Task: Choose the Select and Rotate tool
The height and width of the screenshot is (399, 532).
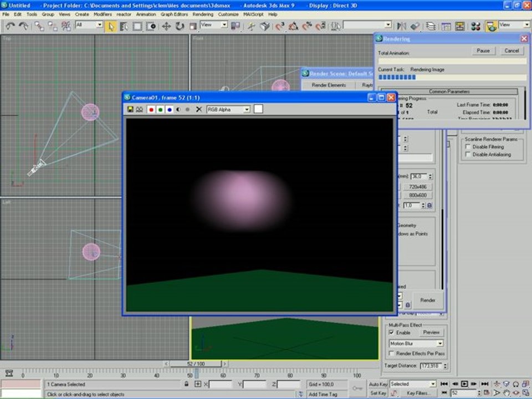Action: (180, 26)
